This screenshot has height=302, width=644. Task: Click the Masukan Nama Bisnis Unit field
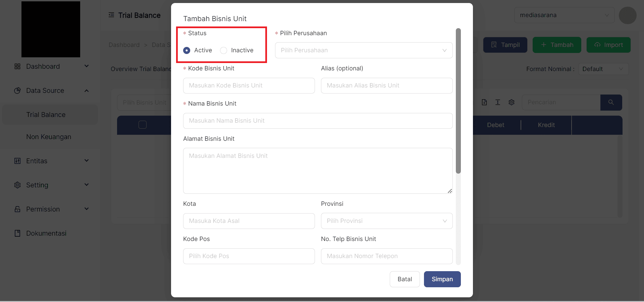(x=318, y=121)
